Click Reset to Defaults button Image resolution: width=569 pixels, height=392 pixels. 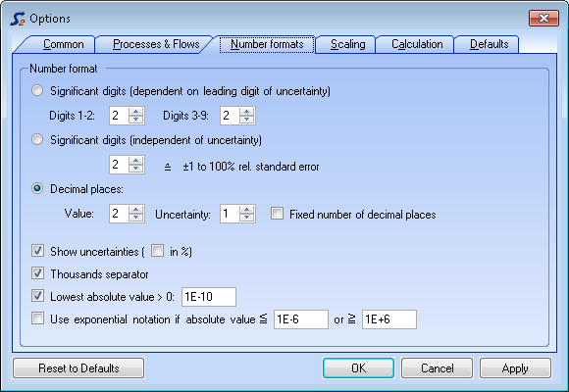(78, 368)
